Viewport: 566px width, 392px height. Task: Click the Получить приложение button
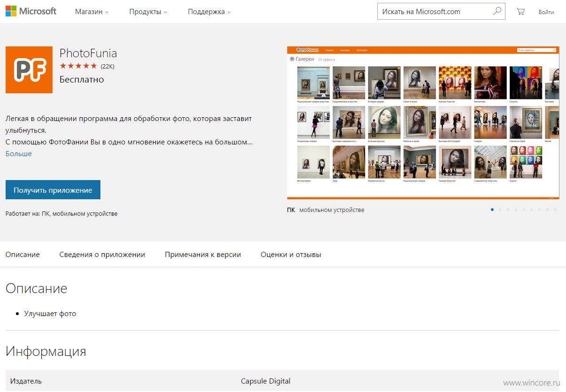click(x=53, y=190)
